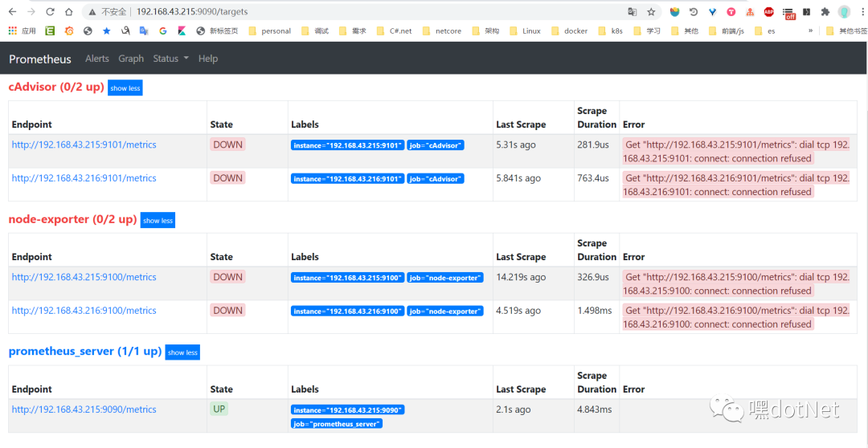
Task: Open the Chrome three-dot menu
Action: 861,12
